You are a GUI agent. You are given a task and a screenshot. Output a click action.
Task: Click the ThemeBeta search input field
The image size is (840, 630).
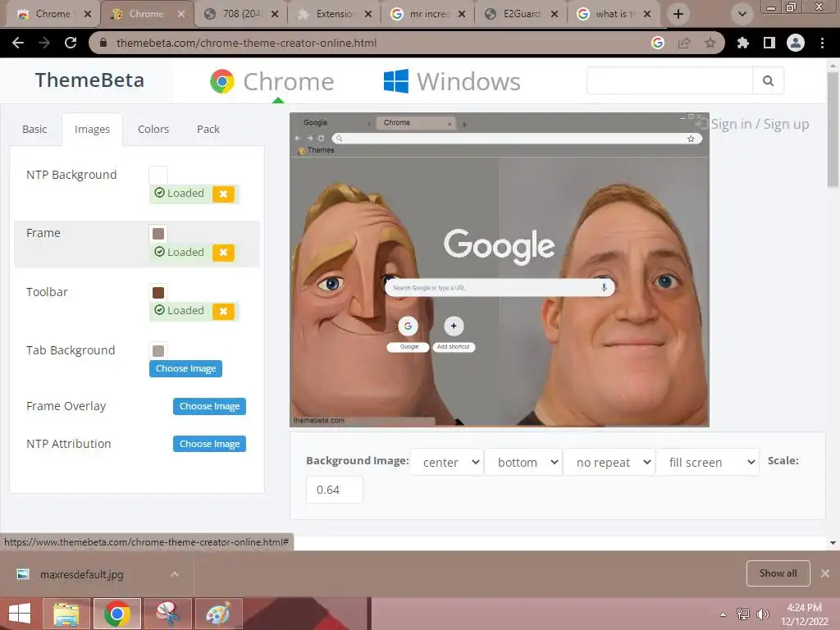[x=669, y=81]
